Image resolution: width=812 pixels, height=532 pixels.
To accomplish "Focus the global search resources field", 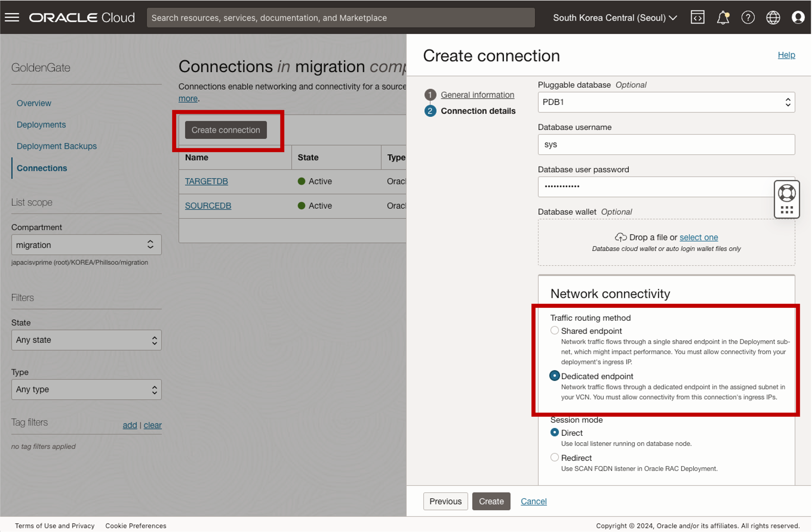I will (x=341, y=18).
